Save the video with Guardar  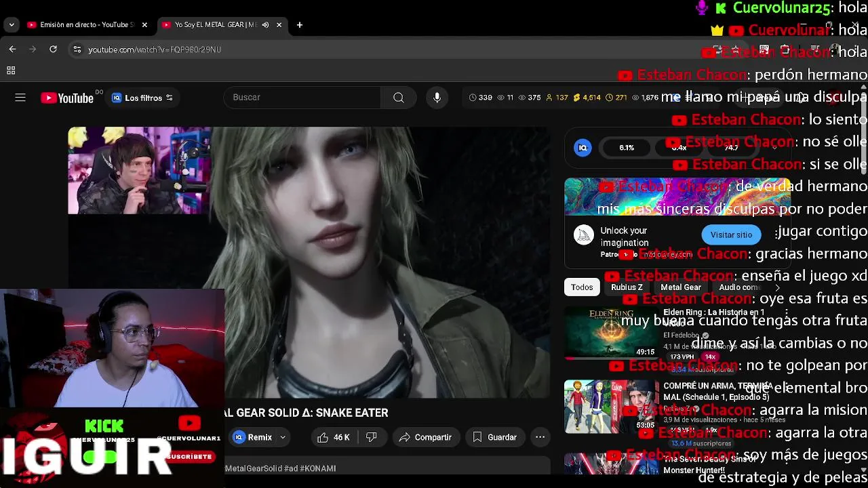point(494,437)
